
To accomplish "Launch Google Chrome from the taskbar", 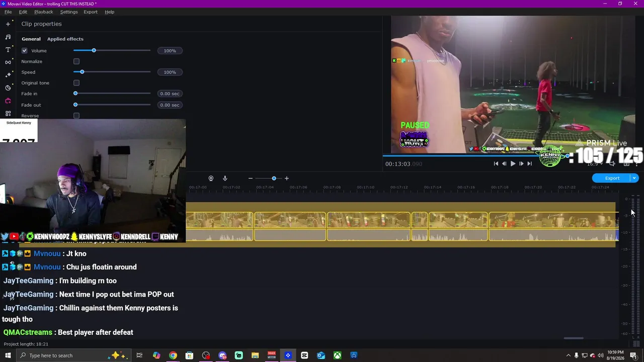I will pyautogui.click(x=173, y=355).
